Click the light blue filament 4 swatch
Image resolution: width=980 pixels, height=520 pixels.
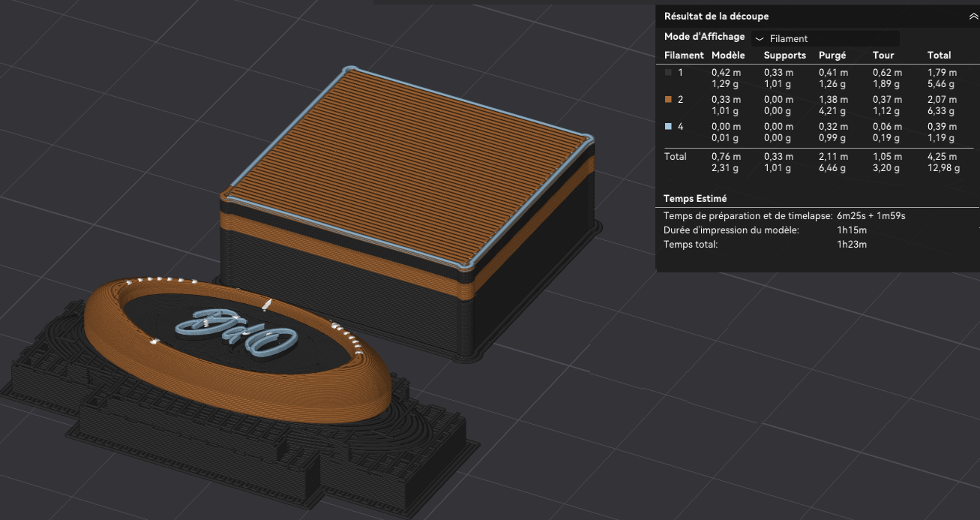668,127
